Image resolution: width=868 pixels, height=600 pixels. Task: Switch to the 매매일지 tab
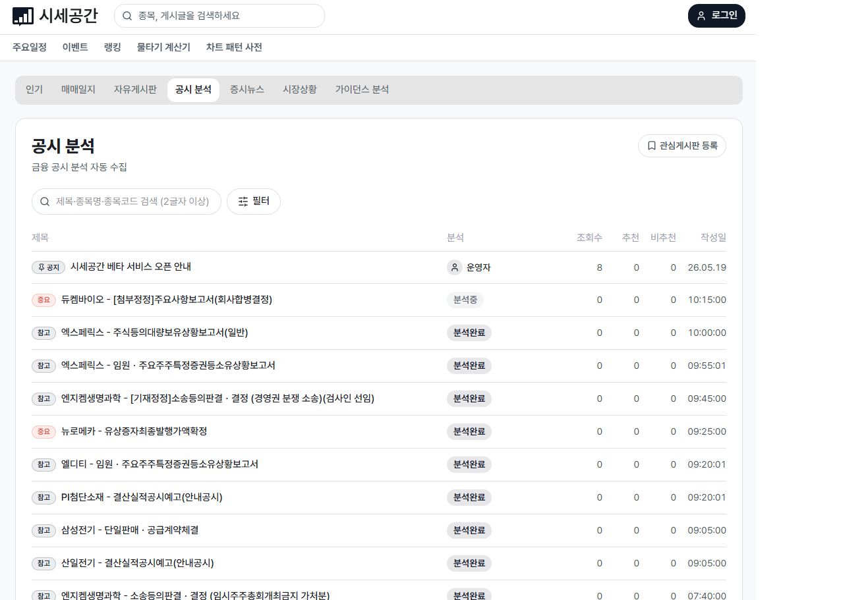point(78,90)
